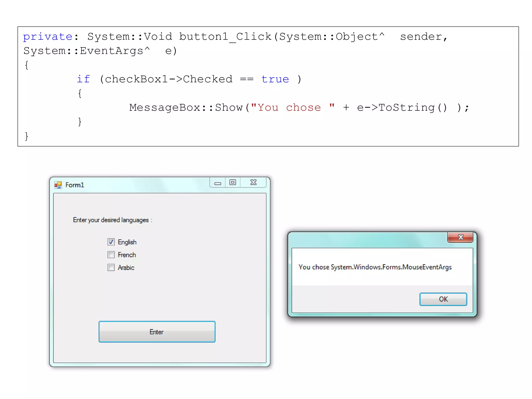
Task: Click 'System::EventArgs^' in the code
Action: coord(87,51)
